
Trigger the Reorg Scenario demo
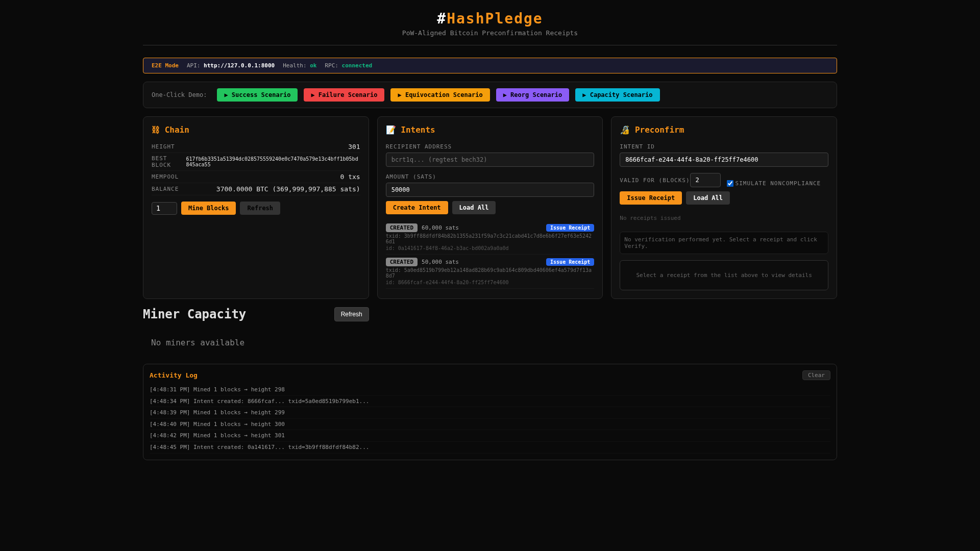(x=532, y=95)
